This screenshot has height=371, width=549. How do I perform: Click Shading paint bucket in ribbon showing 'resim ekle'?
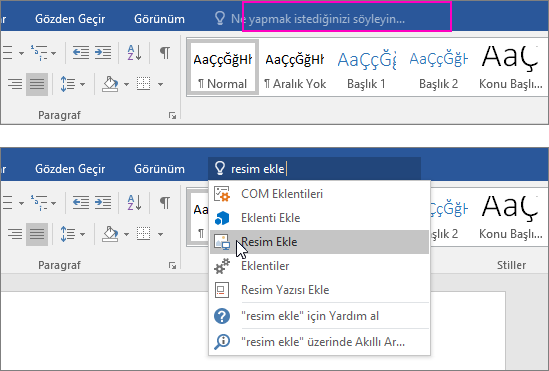[110, 234]
